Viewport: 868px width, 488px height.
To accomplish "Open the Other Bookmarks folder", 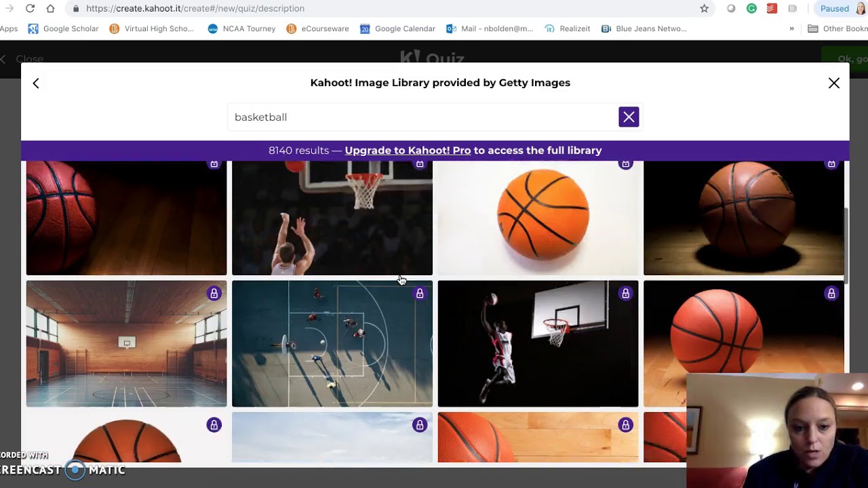I will point(838,28).
